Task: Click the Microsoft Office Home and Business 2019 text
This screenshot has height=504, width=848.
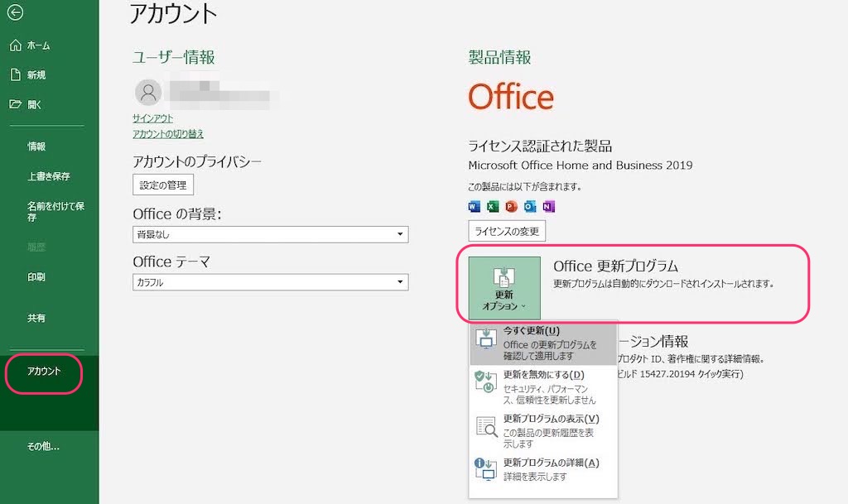Action: [581, 166]
